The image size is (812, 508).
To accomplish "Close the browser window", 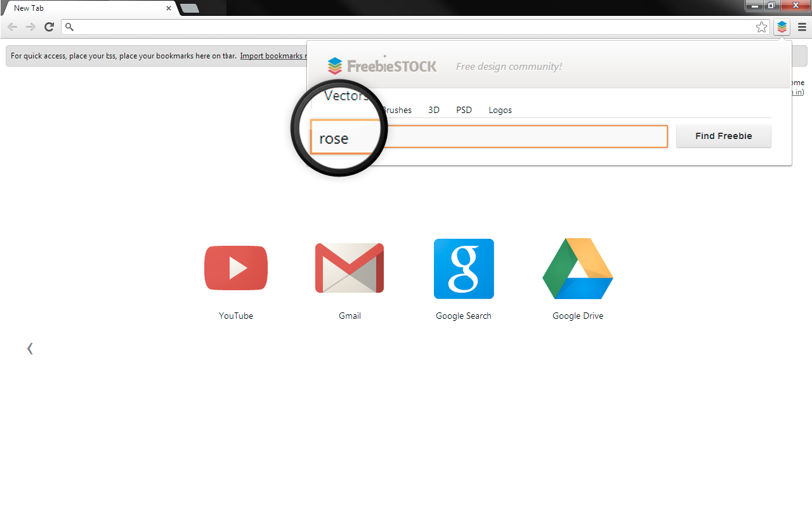I will point(796,6).
